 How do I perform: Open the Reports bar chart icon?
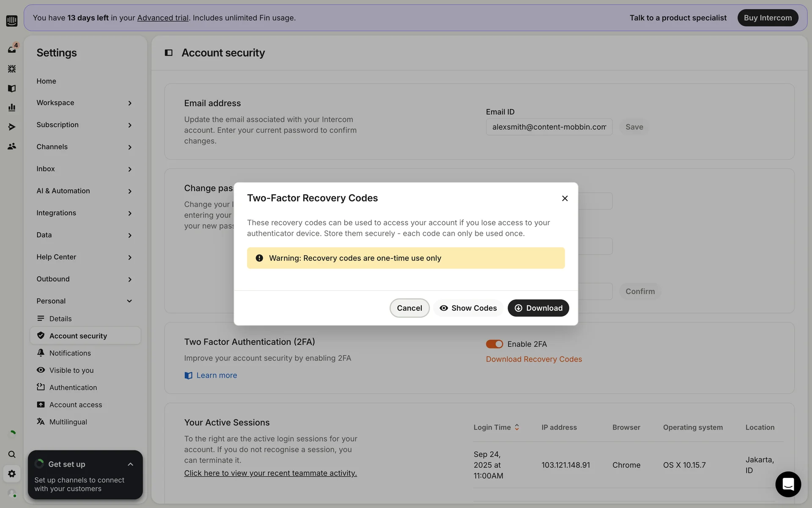12,108
